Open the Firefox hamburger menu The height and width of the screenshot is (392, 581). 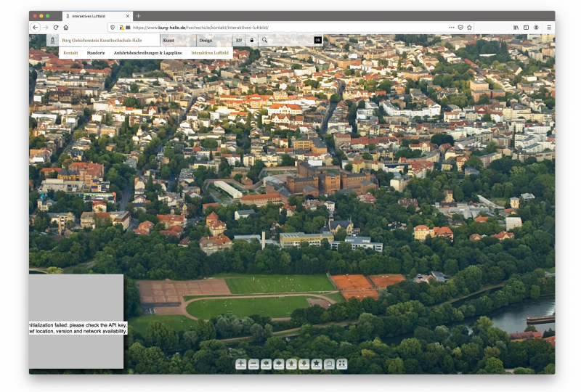548,27
